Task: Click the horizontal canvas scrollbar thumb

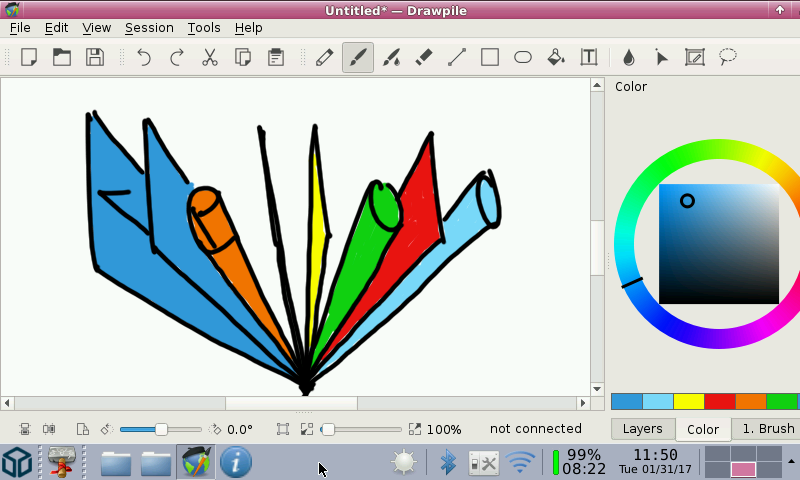Action: [291, 403]
